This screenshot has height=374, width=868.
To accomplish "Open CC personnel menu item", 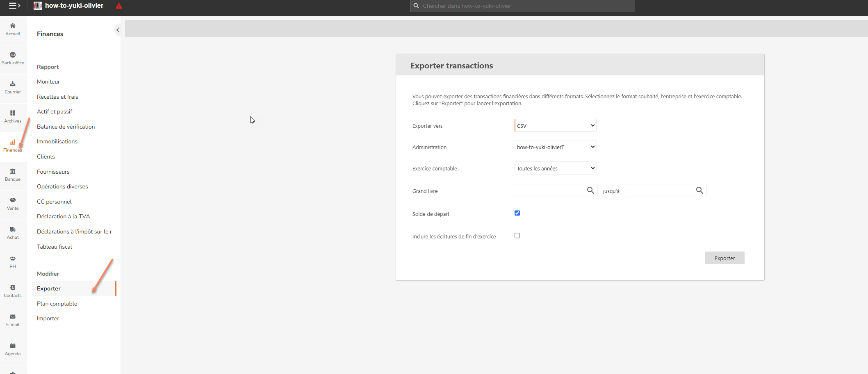I will pyautogui.click(x=54, y=202).
